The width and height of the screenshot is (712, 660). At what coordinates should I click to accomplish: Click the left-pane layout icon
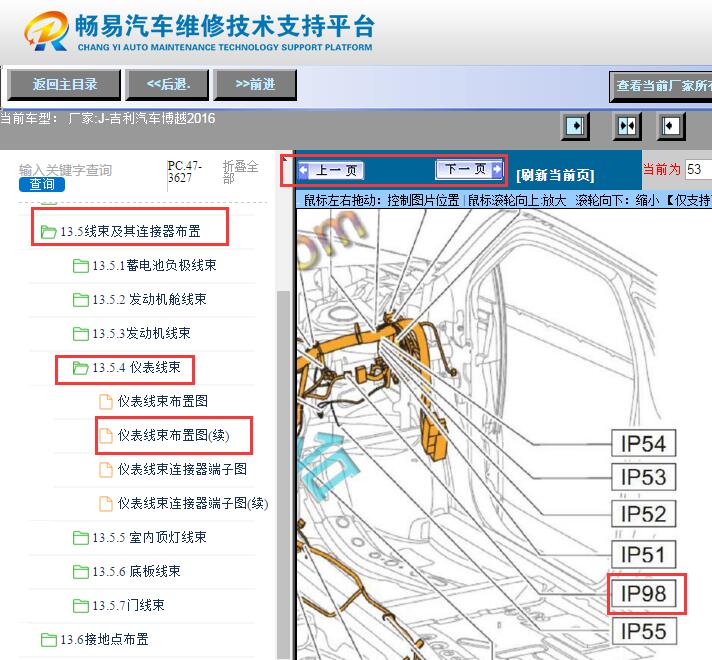(x=575, y=125)
